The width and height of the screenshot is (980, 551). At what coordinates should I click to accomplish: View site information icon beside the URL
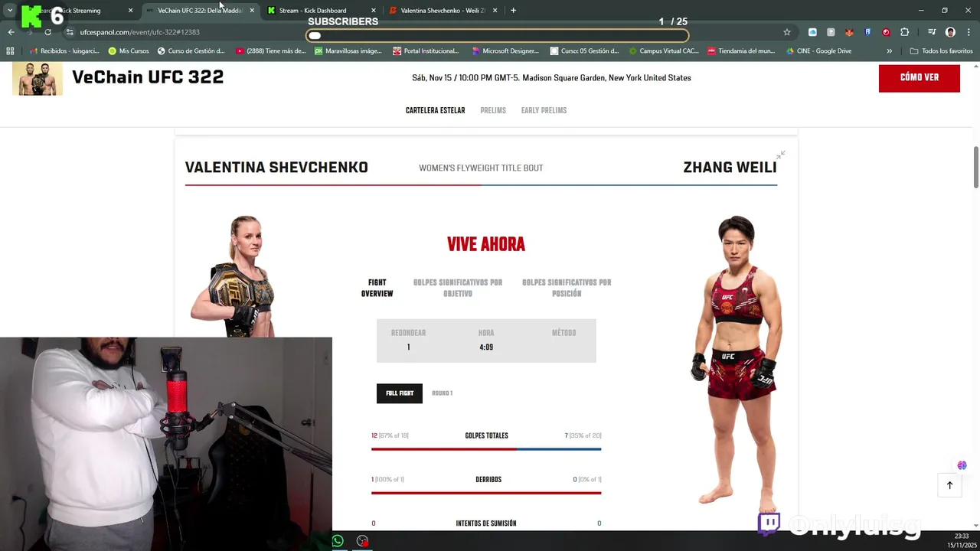coord(70,32)
